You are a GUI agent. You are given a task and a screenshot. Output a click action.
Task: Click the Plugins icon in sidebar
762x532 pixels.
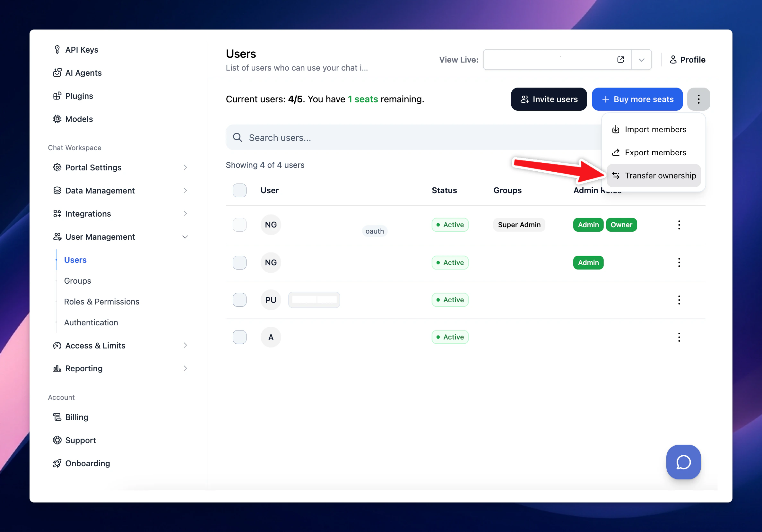57,96
